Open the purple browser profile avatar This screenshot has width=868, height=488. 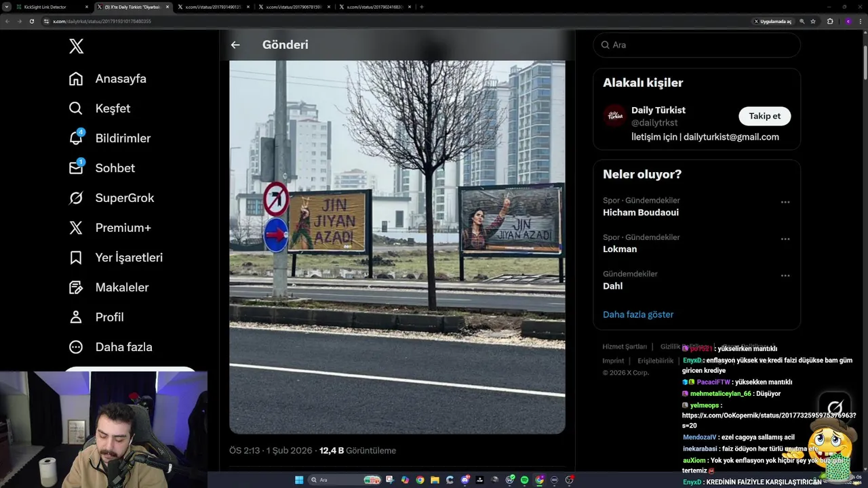[848, 21]
